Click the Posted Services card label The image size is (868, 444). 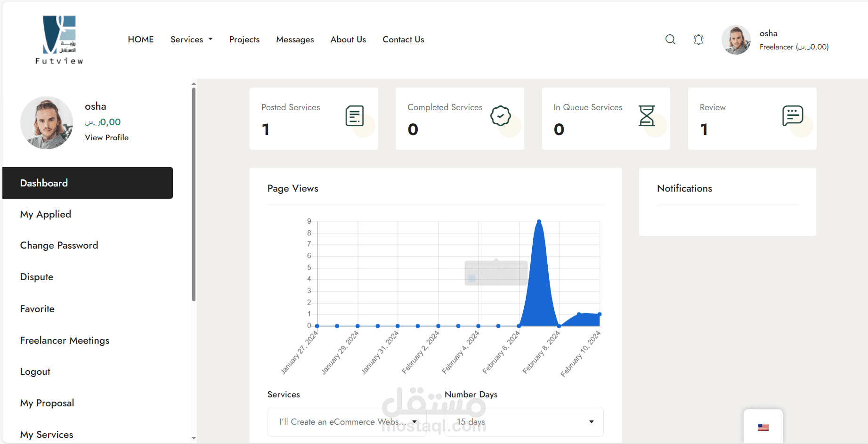click(x=291, y=107)
